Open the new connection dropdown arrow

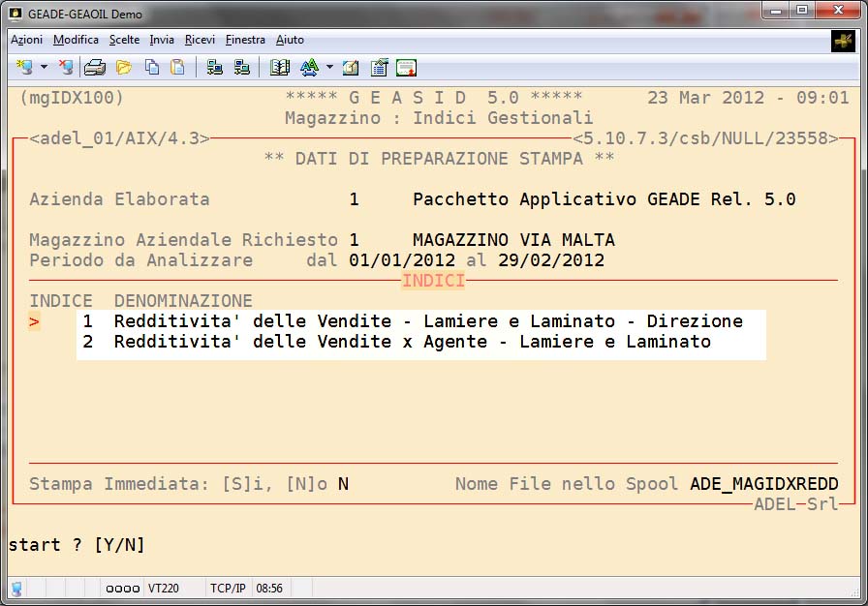point(44,67)
